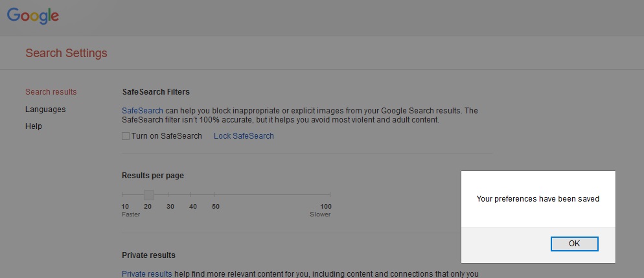This screenshot has height=278, width=644.
Task: Open the Private results link
Action: coord(147,274)
